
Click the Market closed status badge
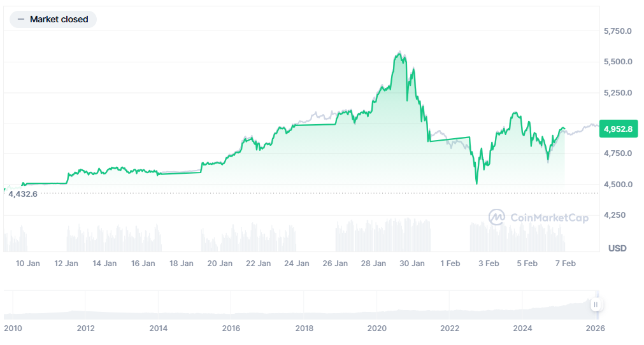(54, 20)
